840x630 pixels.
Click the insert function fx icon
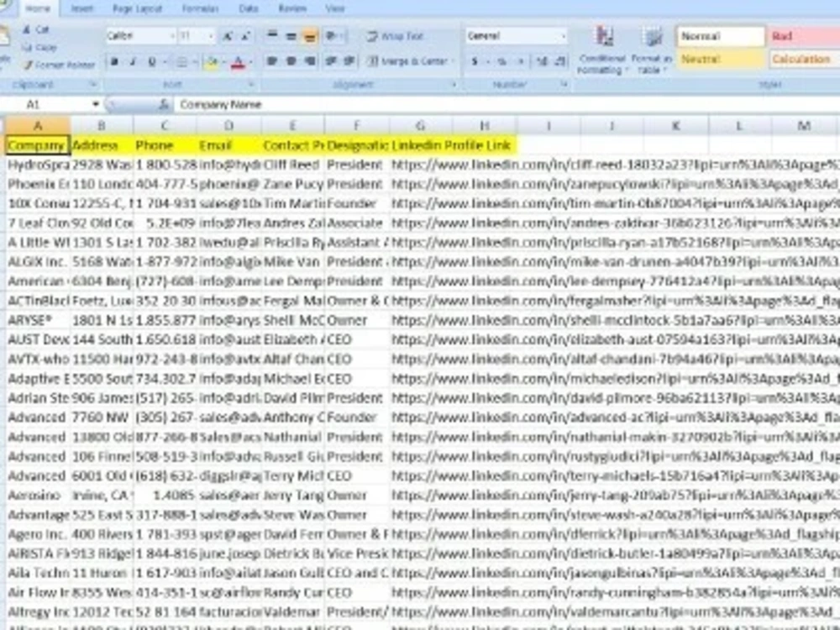[x=164, y=104]
